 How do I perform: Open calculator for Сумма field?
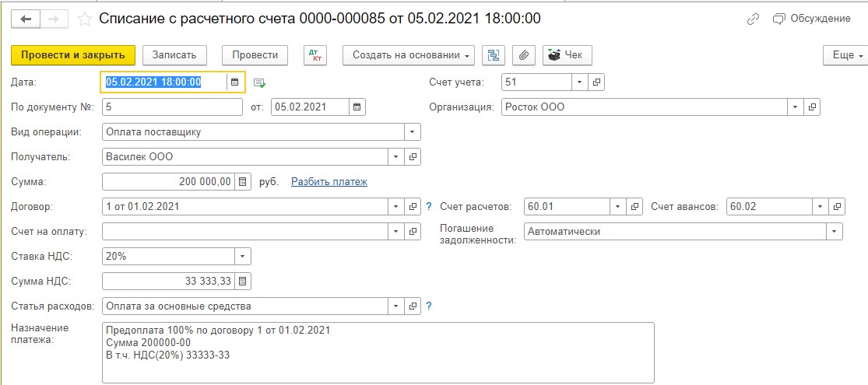click(242, 181)
